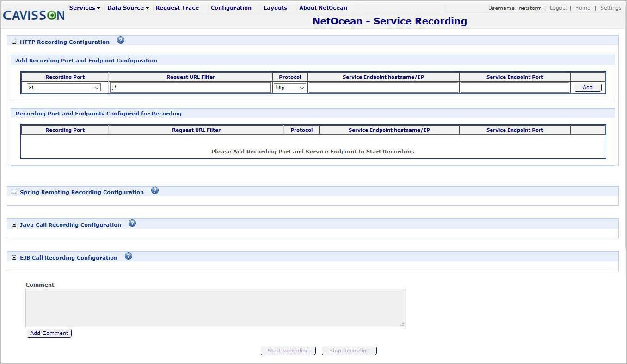Image resolution: width=627 pixels, height=364 pixels.
Task: Expand Spring Remoting Recording Configuration section
Action: point(14,192)
